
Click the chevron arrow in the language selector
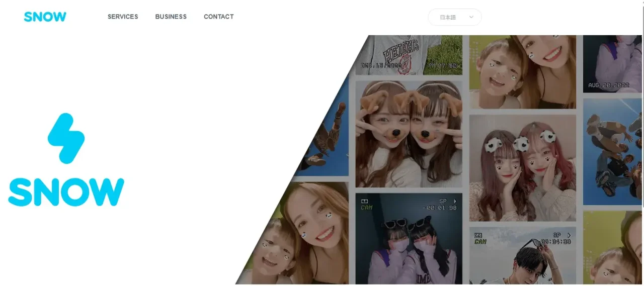tap(471, 17)
